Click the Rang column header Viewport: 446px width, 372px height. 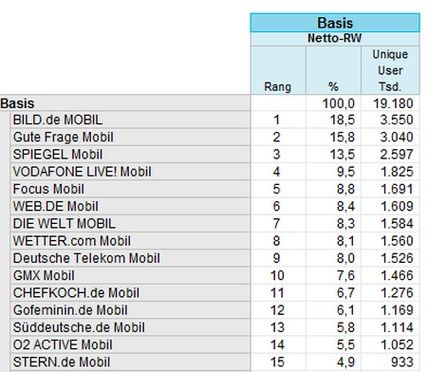278,70
